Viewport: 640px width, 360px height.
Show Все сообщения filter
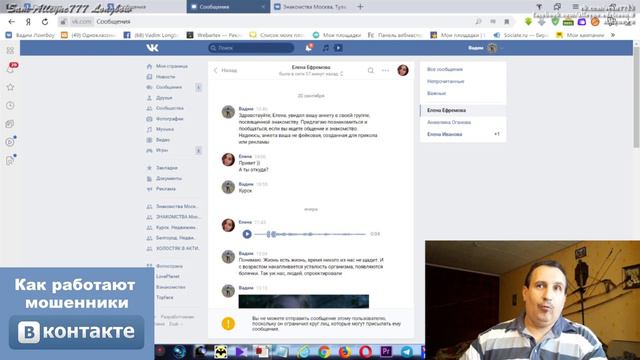coord(445,69)
